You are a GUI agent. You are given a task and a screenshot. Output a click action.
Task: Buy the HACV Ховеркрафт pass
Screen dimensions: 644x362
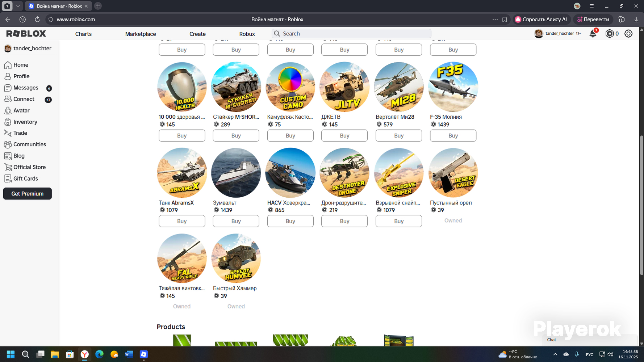coord(290,221)
